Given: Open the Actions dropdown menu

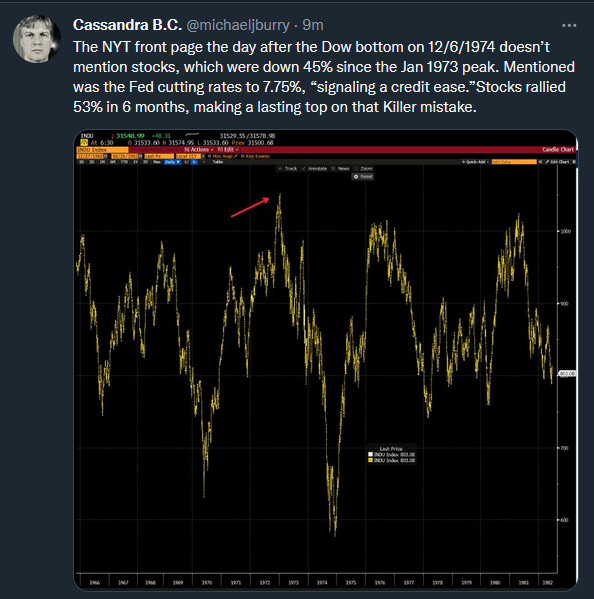Looking at the screenshot, I should point(199,149).
